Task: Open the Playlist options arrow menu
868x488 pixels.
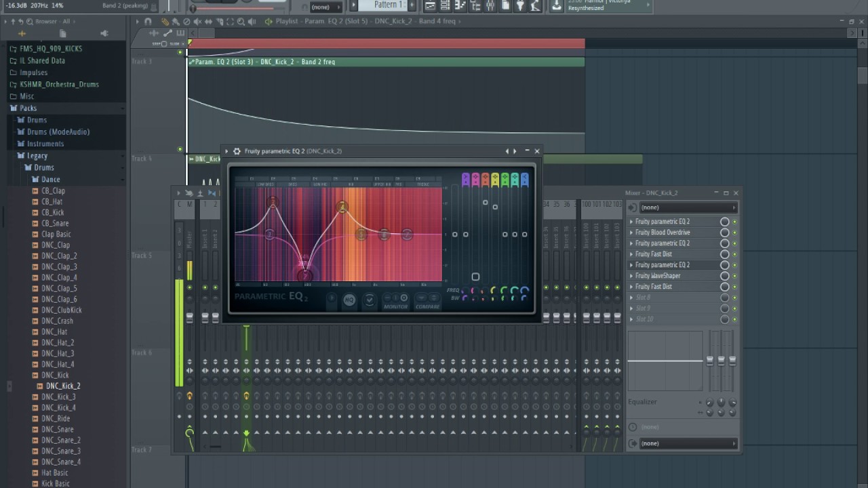Action: pos(137,22)
